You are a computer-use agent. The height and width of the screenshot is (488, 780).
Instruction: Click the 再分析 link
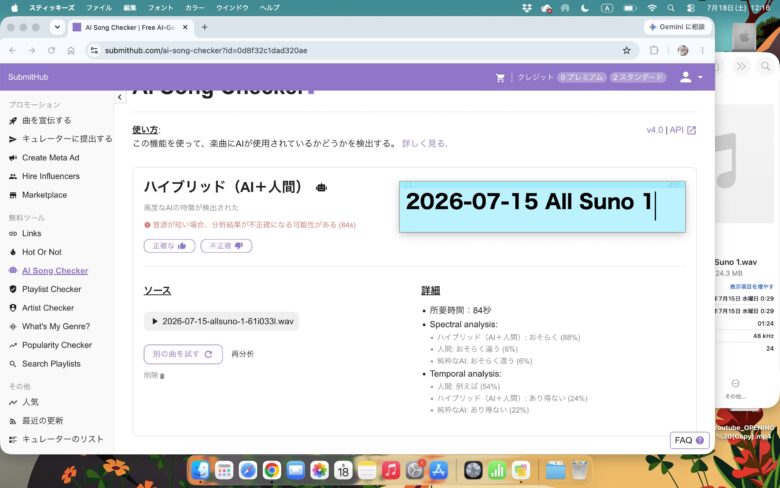[243, 354]
